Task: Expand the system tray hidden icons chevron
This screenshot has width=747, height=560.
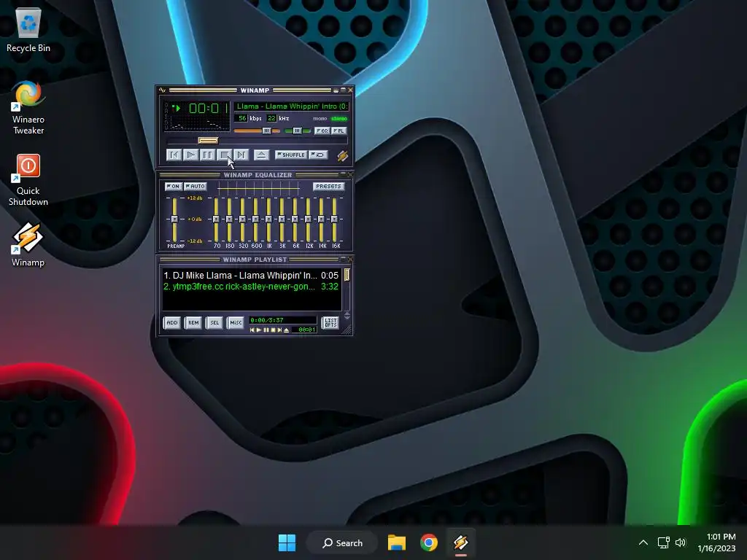Action: pos(643,542)
